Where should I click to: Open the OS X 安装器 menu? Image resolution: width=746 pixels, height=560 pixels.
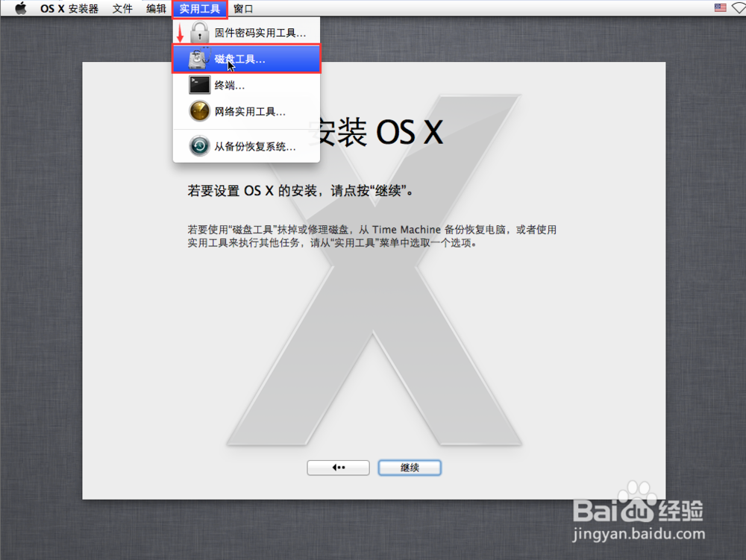[69, 8]
